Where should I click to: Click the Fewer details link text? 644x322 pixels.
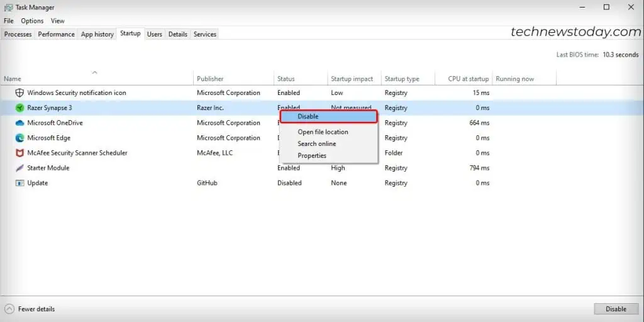point(36,309)
